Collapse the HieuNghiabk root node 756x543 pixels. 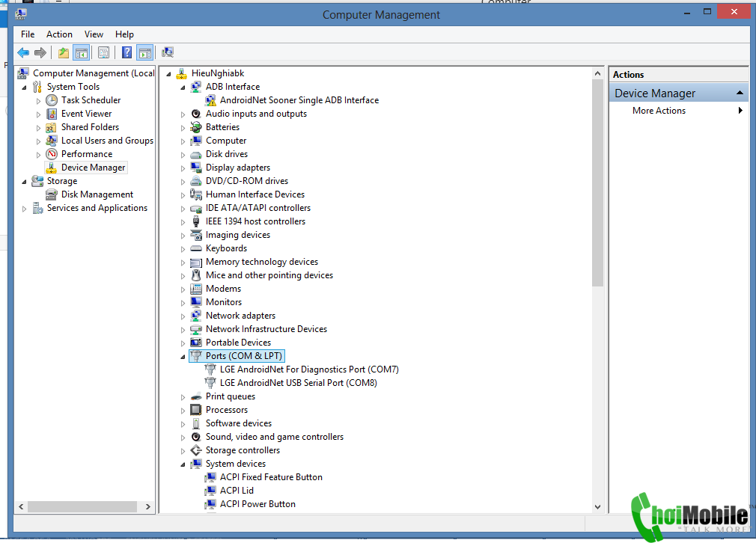point(168,74)
